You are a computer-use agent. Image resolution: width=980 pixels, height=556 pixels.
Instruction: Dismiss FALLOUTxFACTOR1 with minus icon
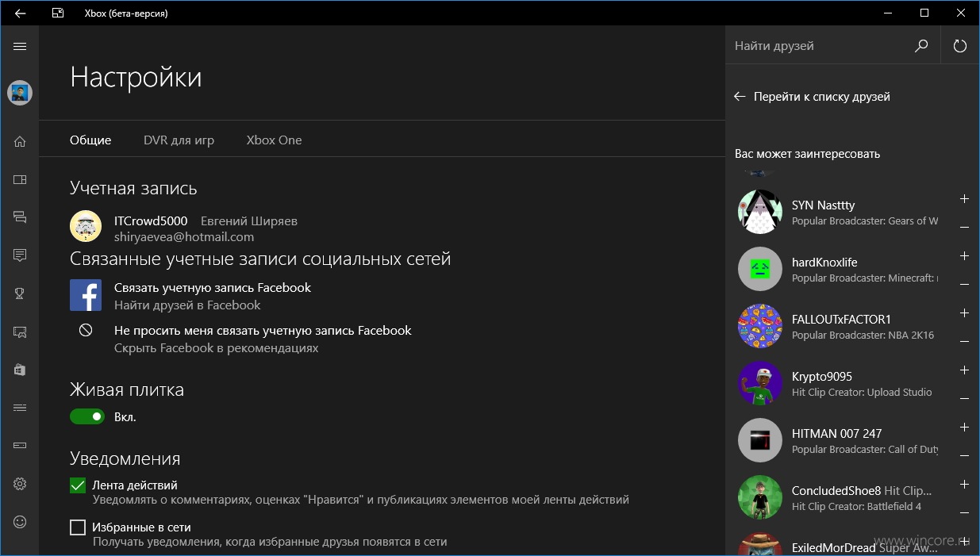click(964, 342)
